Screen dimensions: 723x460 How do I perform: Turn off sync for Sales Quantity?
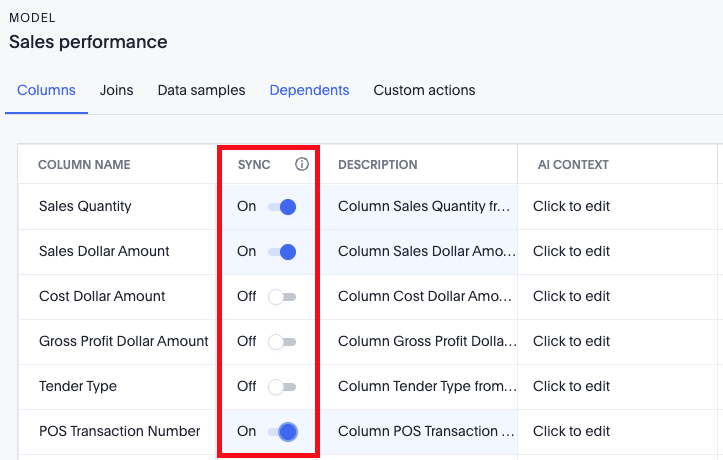pyautogui.click(x=282, y=207)
